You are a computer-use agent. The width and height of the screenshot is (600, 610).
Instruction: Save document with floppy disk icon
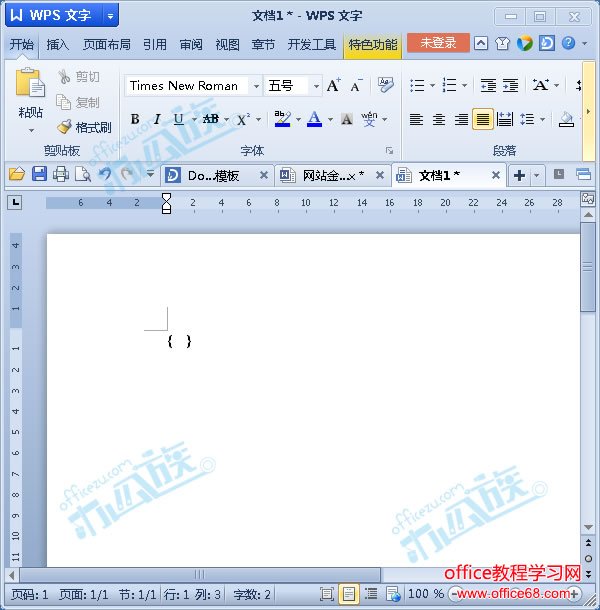pyautogui.click(x=39, y=174)
